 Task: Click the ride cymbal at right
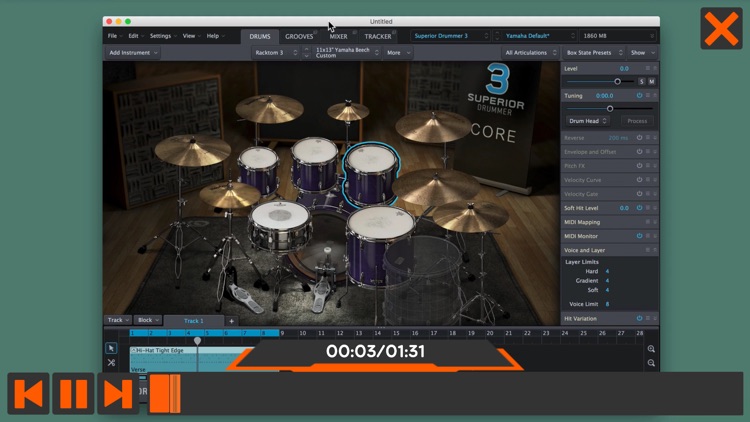(x=435, y=188)
